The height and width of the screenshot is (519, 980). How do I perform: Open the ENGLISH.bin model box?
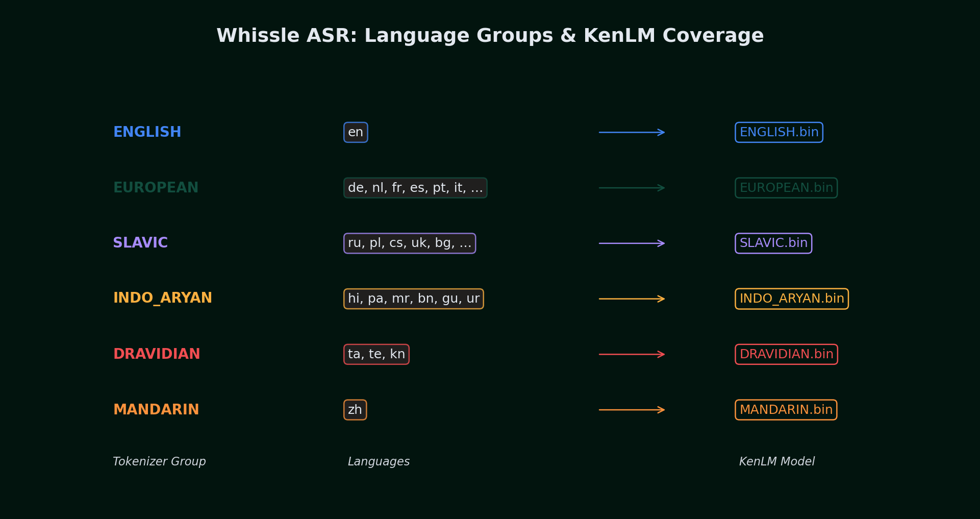coord(779,132)
